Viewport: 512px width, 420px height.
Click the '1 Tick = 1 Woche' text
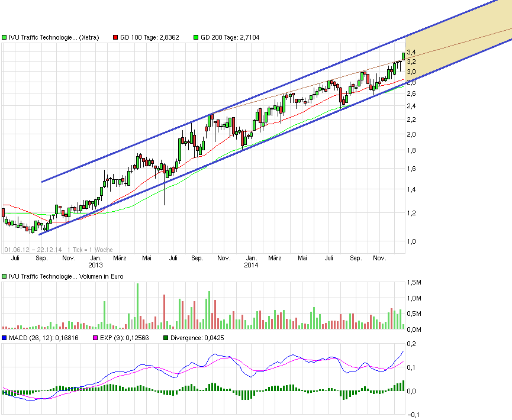[x=90, y=250]
